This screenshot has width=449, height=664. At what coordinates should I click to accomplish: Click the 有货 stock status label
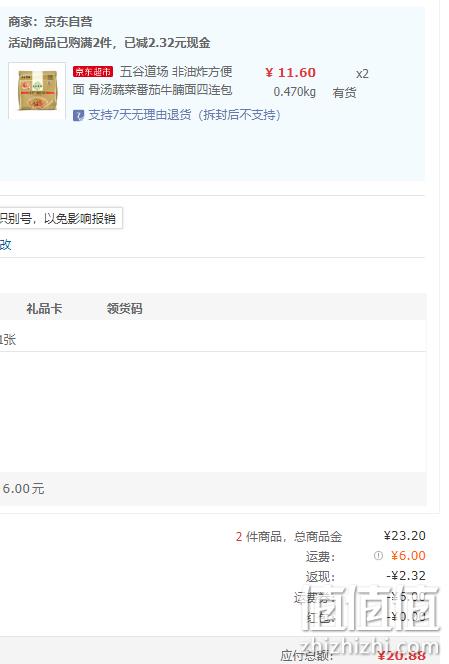[344, 92]
